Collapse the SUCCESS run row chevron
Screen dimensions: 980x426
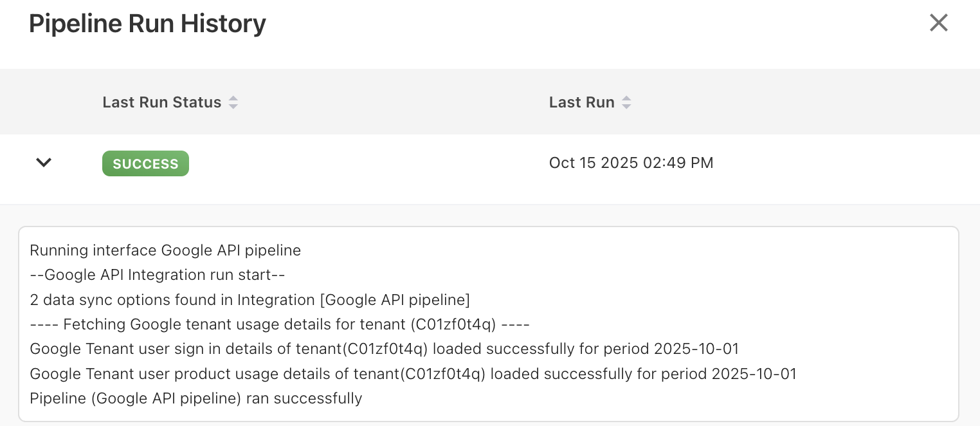44,163
